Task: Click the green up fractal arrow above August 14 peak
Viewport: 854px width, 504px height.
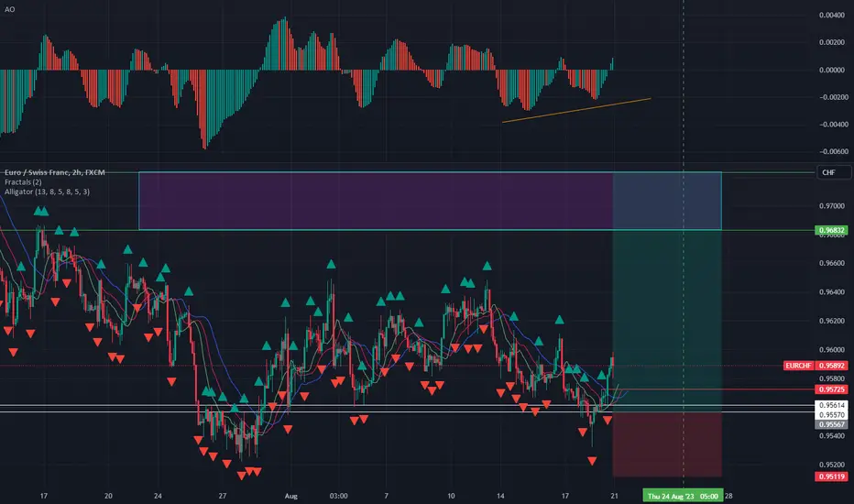Action: pos(487,266)
